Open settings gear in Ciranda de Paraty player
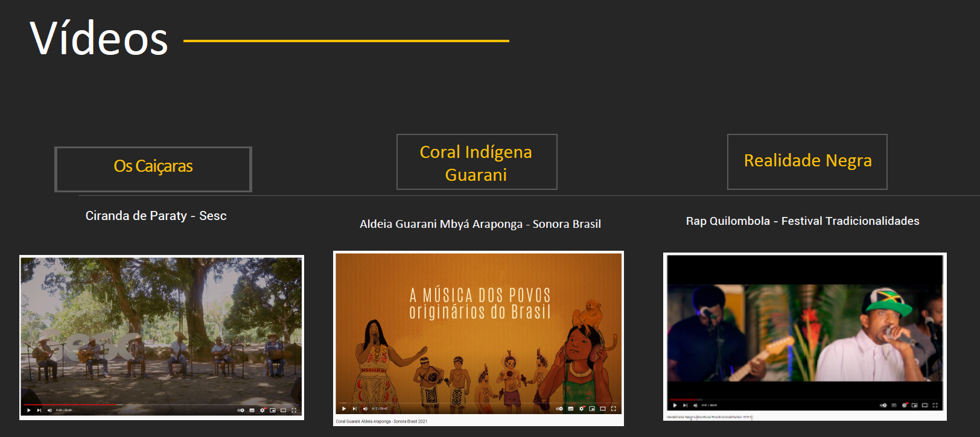Viewport: 980px width, 437px height. (262, 410)
